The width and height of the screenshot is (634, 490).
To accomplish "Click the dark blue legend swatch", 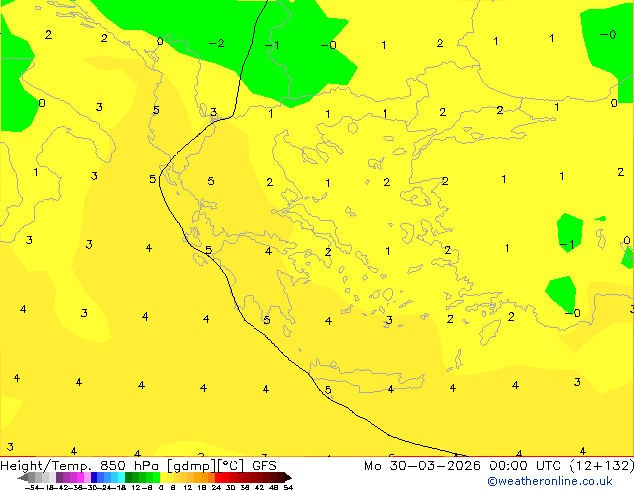I will click(x=94, y=477).
